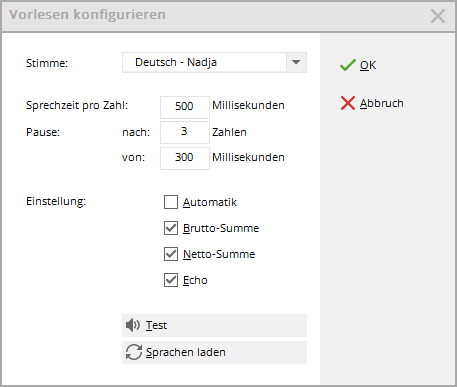Click the Automatik label text
The image size is (457, 387).
tap(210, 202)
